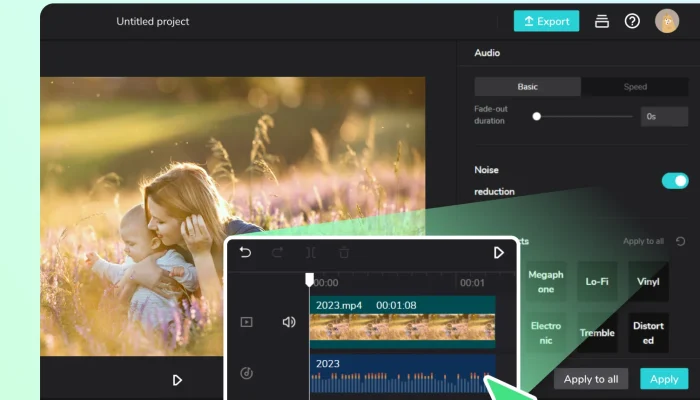Play the preview below the video
Image resolution: width=700 pixels, height=400 pixels.
tap(177, 380)
